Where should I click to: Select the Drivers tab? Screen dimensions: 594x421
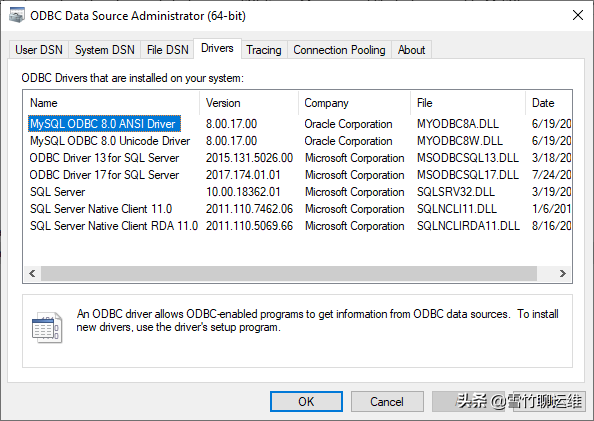217,49
